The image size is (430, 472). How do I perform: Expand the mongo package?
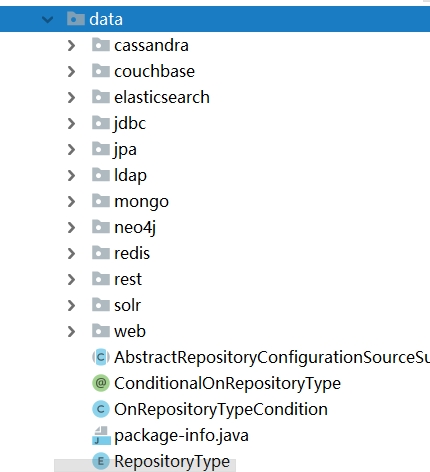71,201
